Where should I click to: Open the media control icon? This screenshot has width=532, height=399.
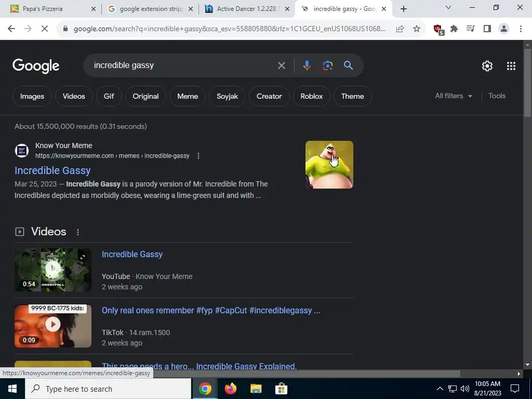[x=471, y=29]
